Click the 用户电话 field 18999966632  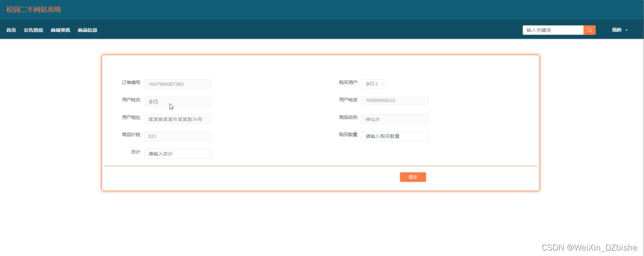[x=395, y=101]
